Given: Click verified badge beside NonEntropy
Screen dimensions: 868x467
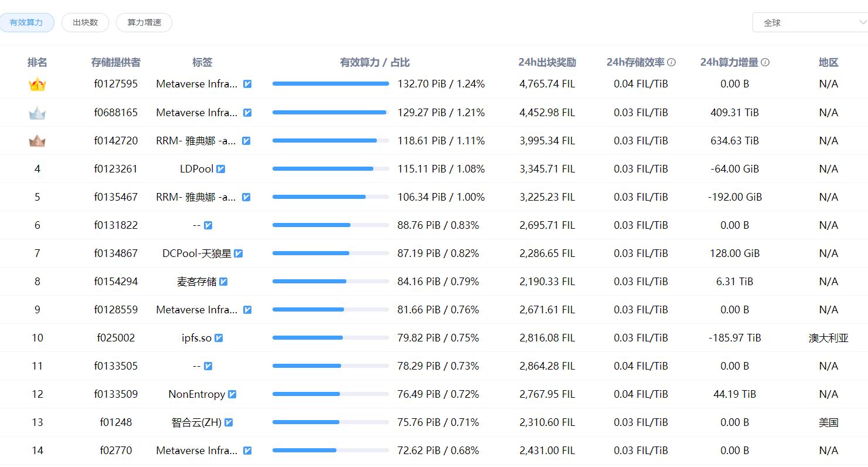Looking at the screenshot, I should (232, 394).
